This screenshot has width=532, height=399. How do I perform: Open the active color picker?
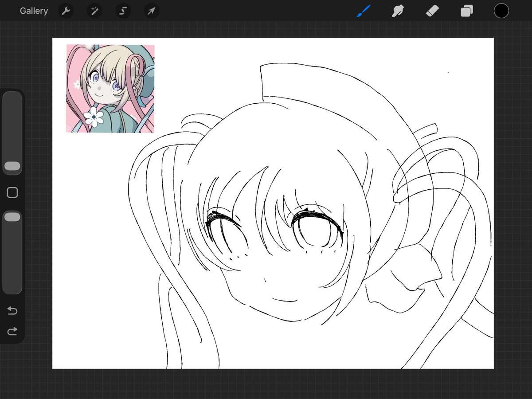click(x=501, y=11)
